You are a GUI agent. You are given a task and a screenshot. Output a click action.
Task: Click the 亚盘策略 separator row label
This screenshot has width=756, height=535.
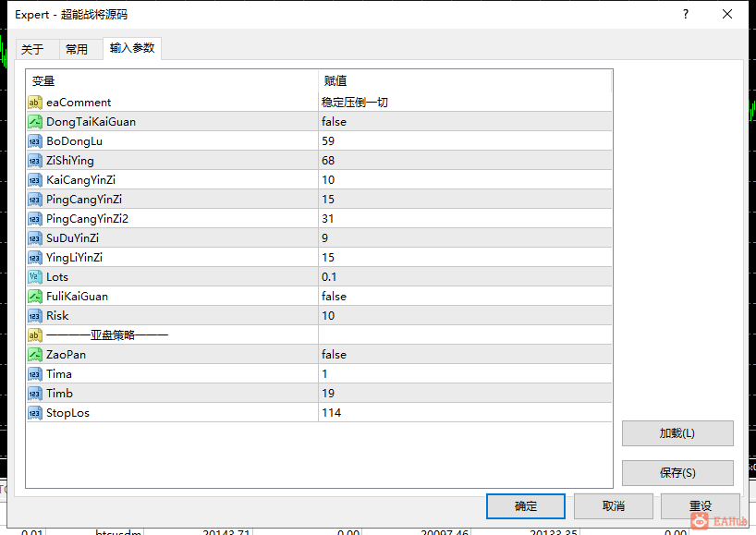[107, 335]
